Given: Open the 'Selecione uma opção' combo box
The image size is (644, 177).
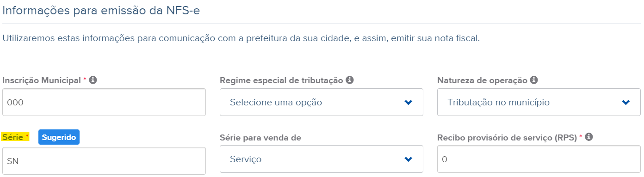Looking at the screenshot, I should [x=322, y=102].
